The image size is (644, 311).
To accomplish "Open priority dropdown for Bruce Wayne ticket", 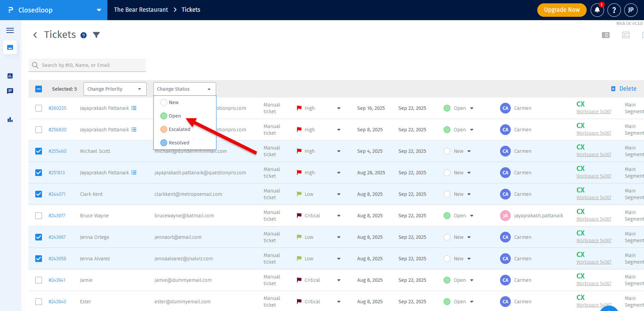I will pyautogui.click(x=339, y=216).
